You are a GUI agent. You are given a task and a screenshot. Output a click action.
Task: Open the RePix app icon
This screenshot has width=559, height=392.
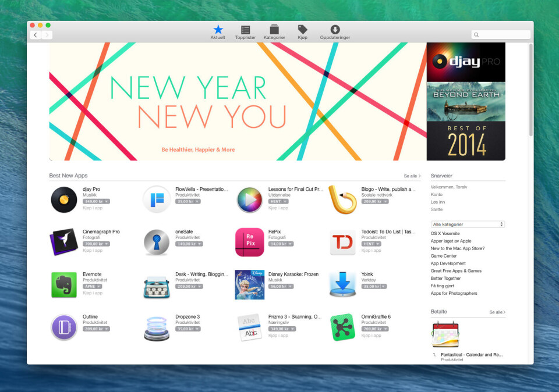click(x=250, y=242)
